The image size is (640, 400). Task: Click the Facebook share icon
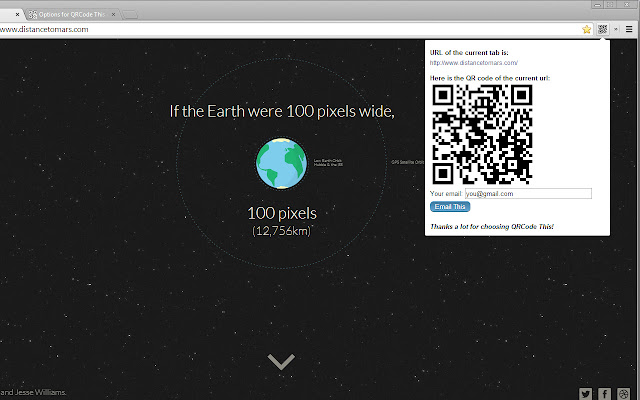(604, 394)
